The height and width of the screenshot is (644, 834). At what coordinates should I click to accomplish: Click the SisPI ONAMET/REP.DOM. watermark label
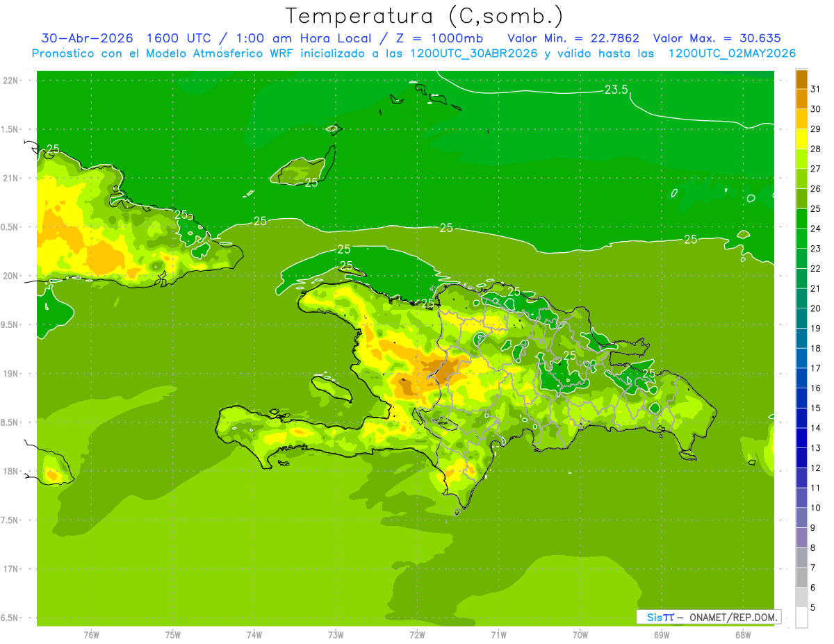click(708, 617)
